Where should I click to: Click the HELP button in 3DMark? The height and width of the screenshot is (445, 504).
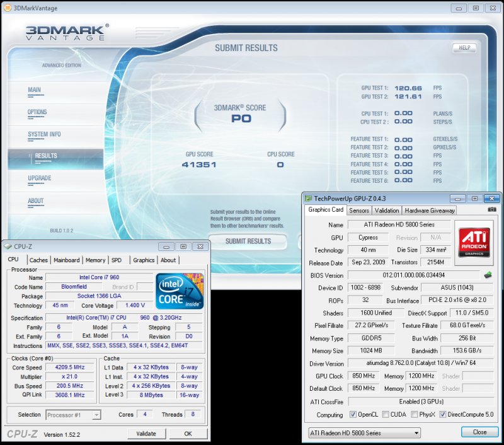coord(464,48)
